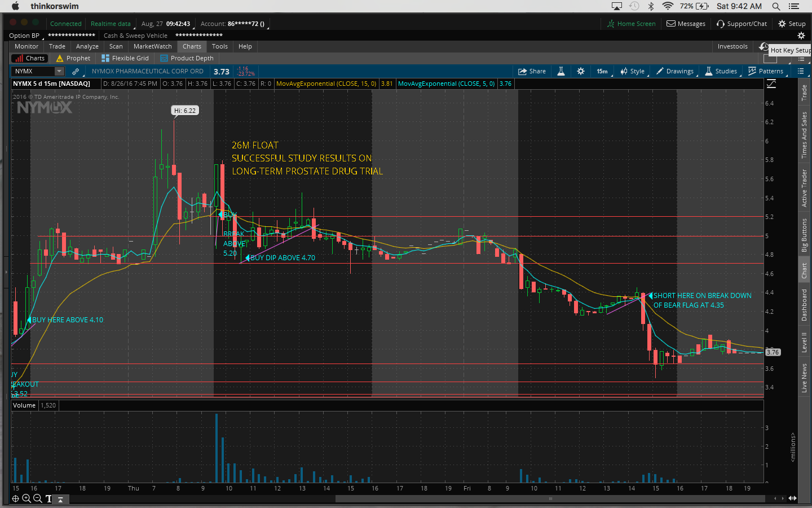Open the Trade main tab
Screen dimensions: 812x508
(57, 46)
